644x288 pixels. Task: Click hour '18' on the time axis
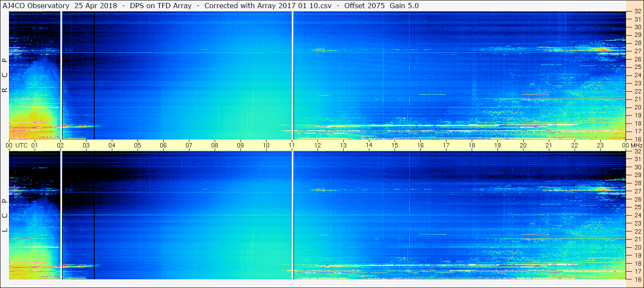pos(472,145)
